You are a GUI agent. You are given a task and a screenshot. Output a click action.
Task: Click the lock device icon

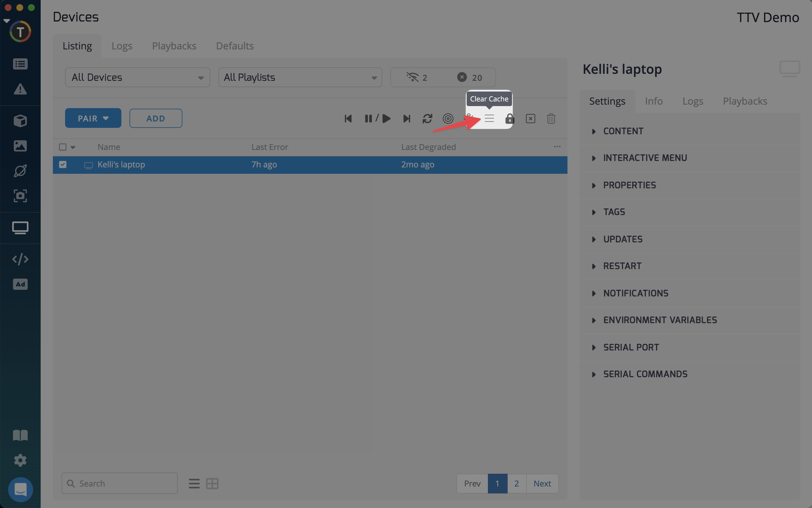point(510,119)
